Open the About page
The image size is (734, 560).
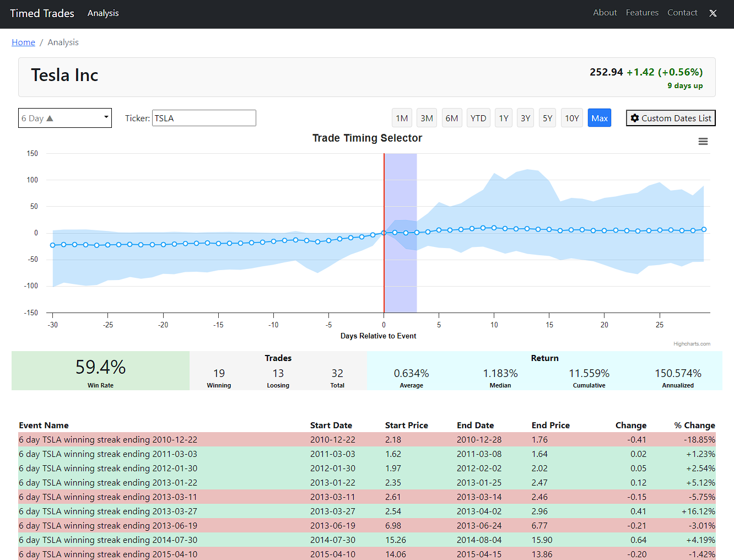605,13
